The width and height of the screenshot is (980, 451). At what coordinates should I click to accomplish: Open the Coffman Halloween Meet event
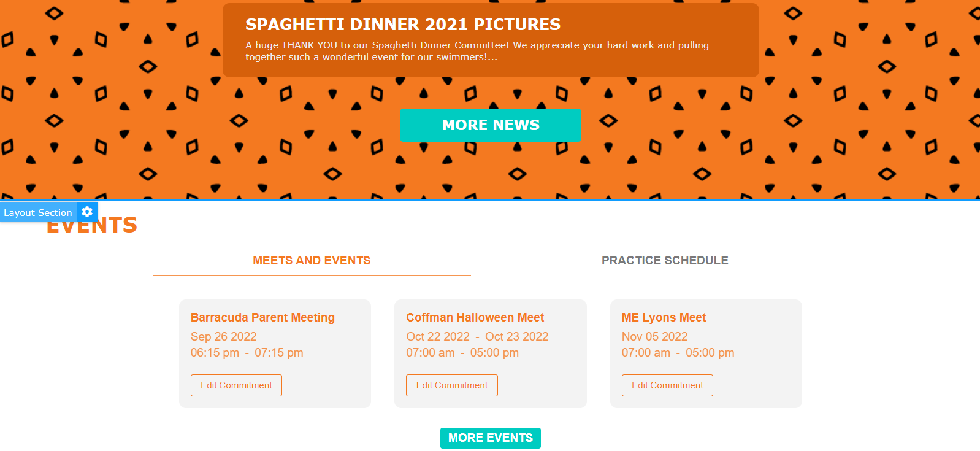click(x=475, y=317)
